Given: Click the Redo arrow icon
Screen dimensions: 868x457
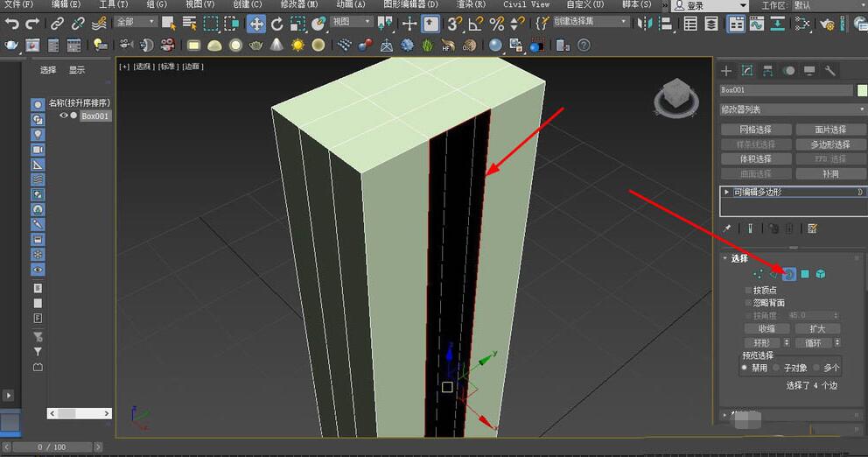Looking at the screenshot, I should [32, 24].
